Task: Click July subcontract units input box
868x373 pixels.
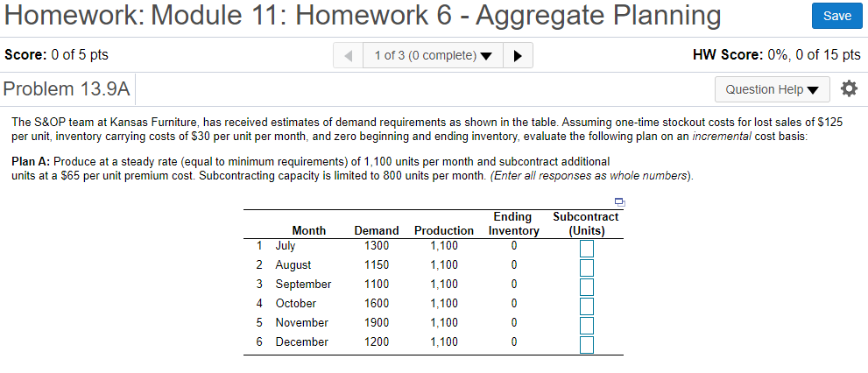Action: [x=587, y=249]
